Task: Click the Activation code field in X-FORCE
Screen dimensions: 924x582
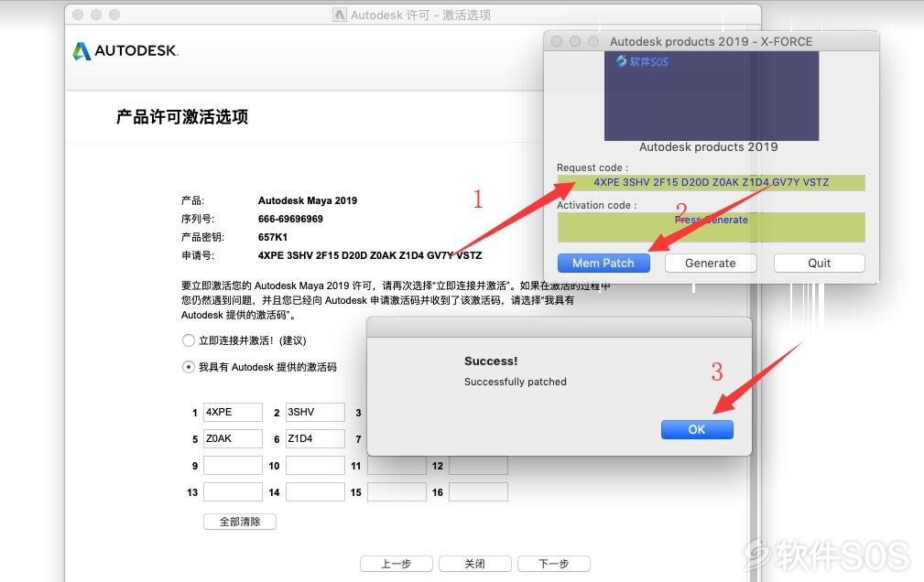Action: pos(712,227)
